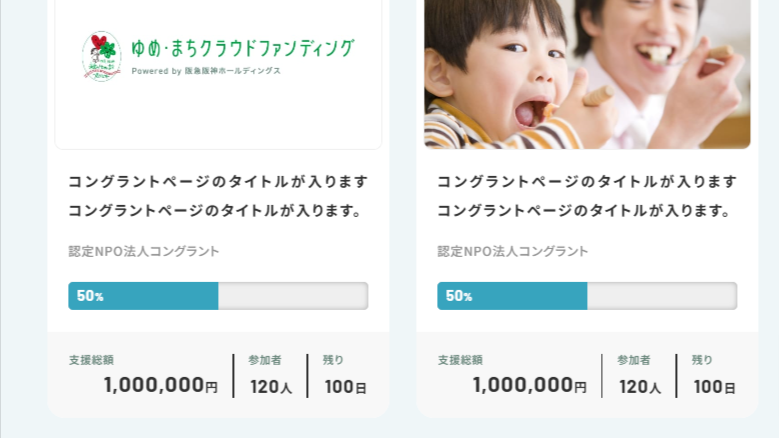The width and height of the screenshot is (779, 438).
Task: Click 認定NPO法人コングラント in left card
Action: 144,251
